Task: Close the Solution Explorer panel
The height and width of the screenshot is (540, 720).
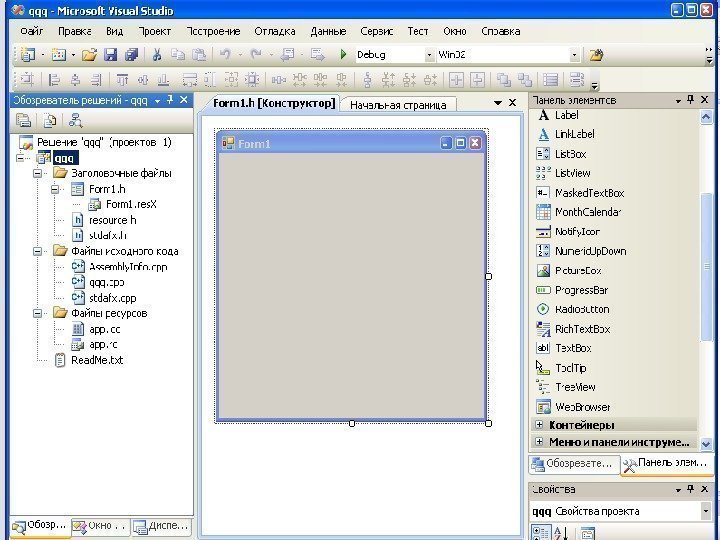Action: tap(184, 100)
